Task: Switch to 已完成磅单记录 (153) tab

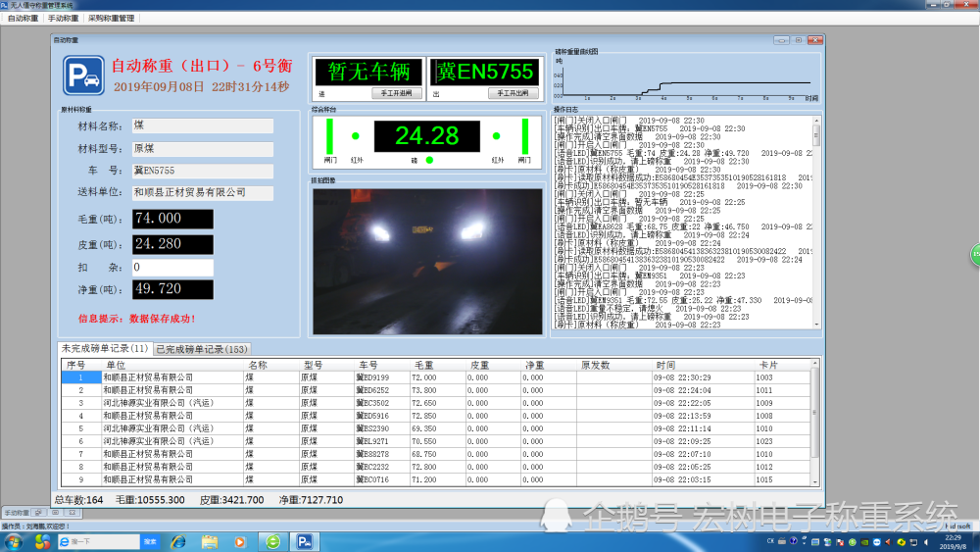Action: pyautogui.click(x=202, y=349)
